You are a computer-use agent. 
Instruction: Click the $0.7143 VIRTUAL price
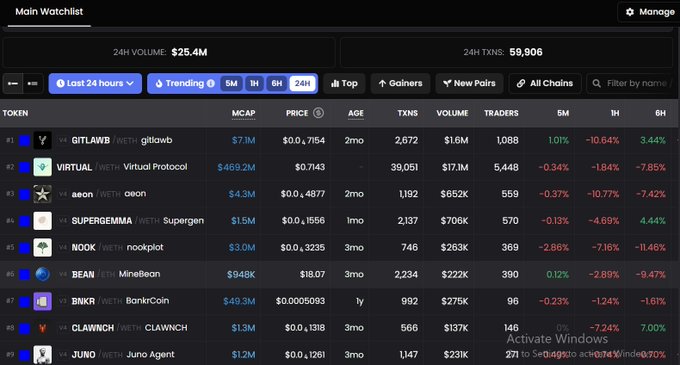(310, 167)
